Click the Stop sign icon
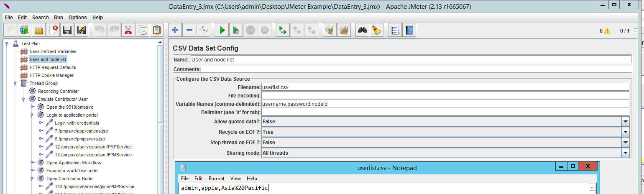Viewport: 644px width, 194px height. [x=250, y=30]
